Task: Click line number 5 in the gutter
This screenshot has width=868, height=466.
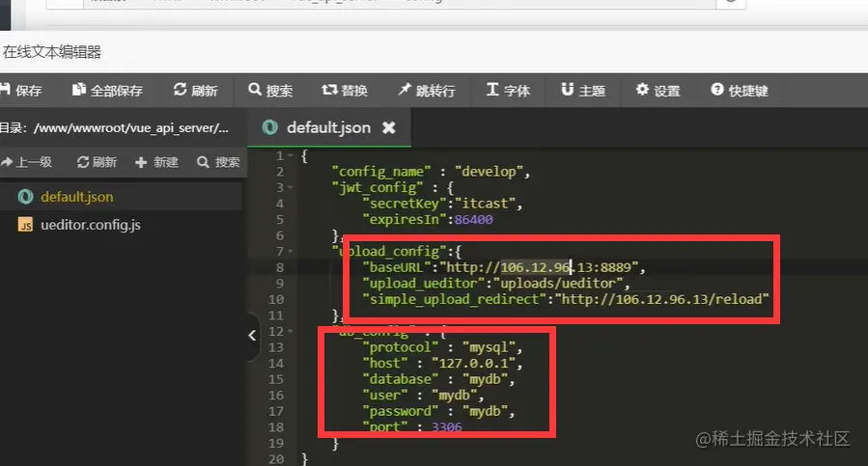Action: coord(280,220)
